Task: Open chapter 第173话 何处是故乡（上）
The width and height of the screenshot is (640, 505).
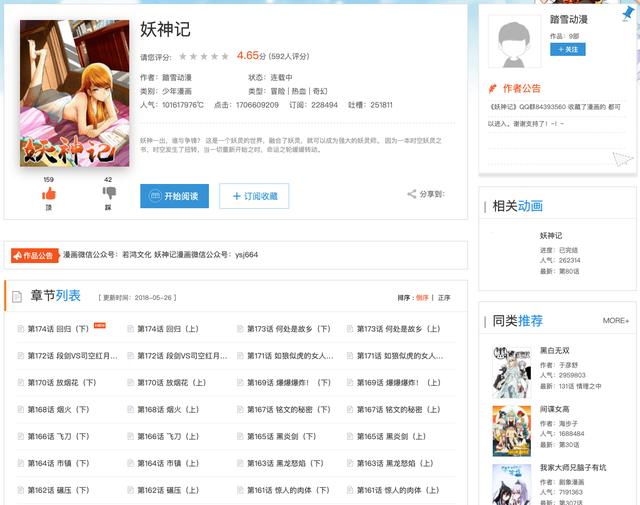Action: coord(399,329)
